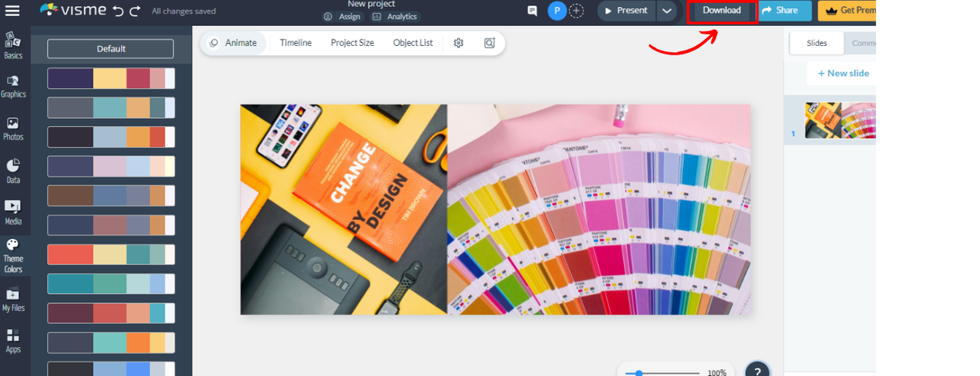
Task: Apply the Default theme colors
Action: 111,49
